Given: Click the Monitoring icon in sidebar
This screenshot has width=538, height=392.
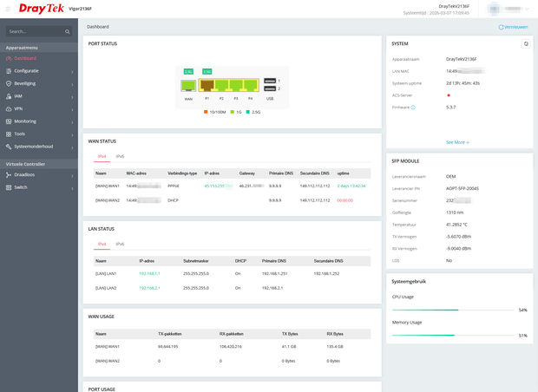Looking at the screenshot, I should point(9,121).
